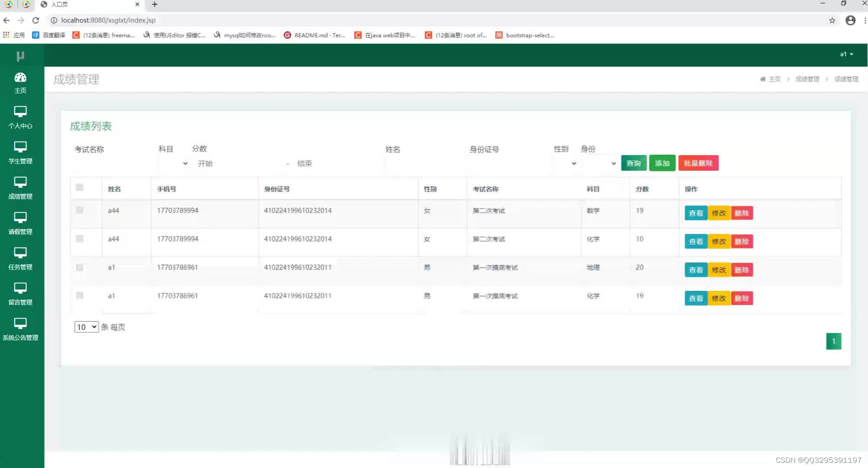Open the rows-per-page 10 dropdown

[x=87, y=327]
